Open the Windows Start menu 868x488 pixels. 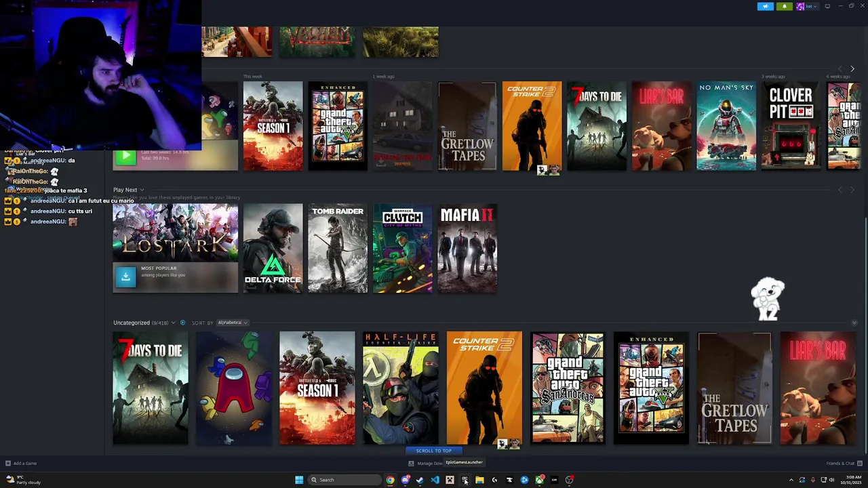click(x=299, y=480)
